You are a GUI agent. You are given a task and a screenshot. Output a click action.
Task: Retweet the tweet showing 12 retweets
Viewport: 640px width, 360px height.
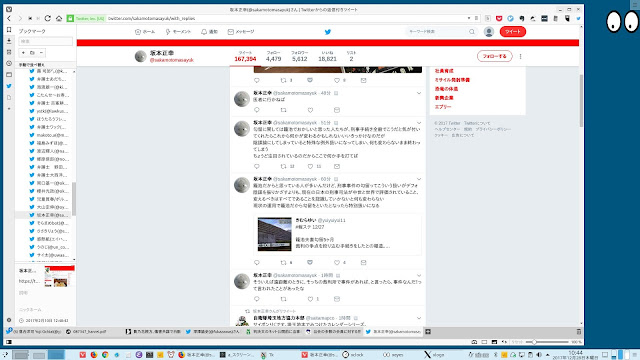(x=283, y=166)
